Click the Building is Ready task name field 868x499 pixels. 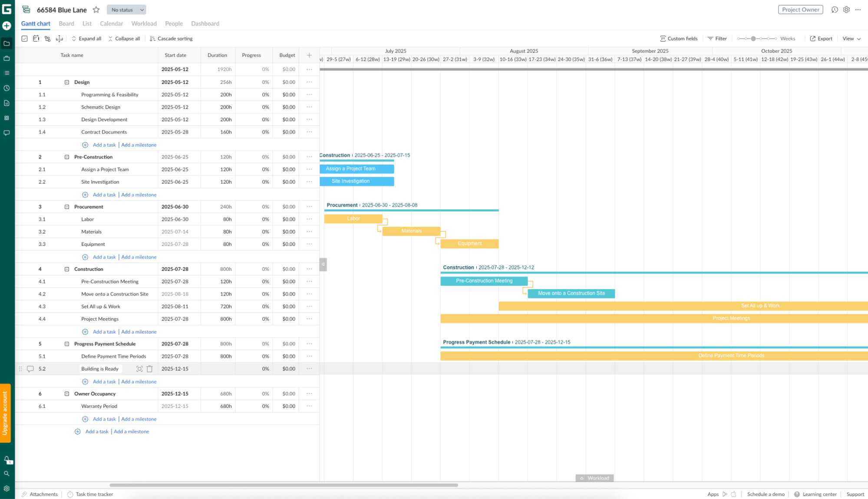(100, 368)
